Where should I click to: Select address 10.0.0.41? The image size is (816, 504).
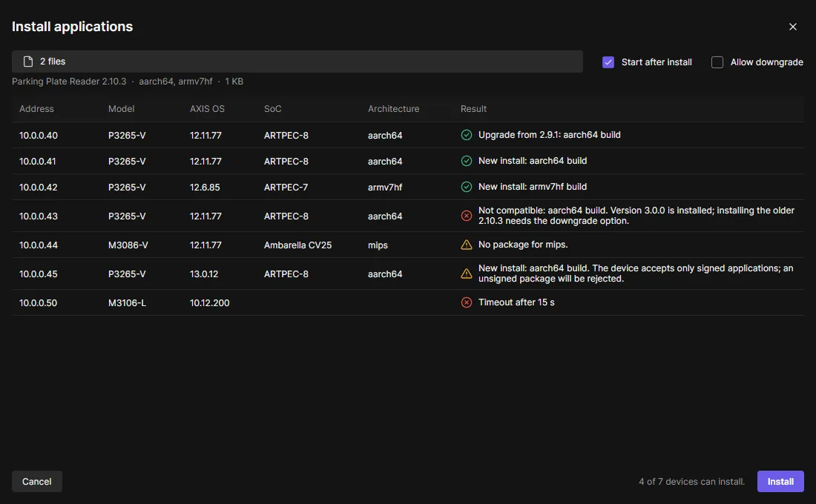[x=38, y=162]
